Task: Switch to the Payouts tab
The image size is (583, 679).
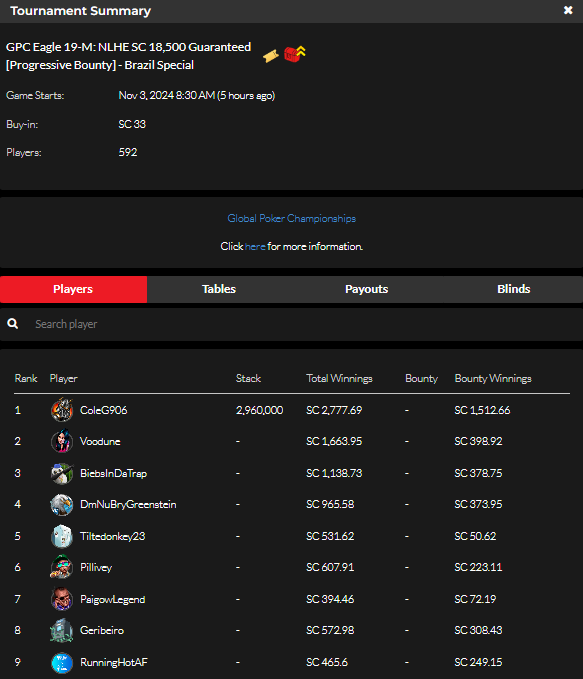Action: [366, 289]
